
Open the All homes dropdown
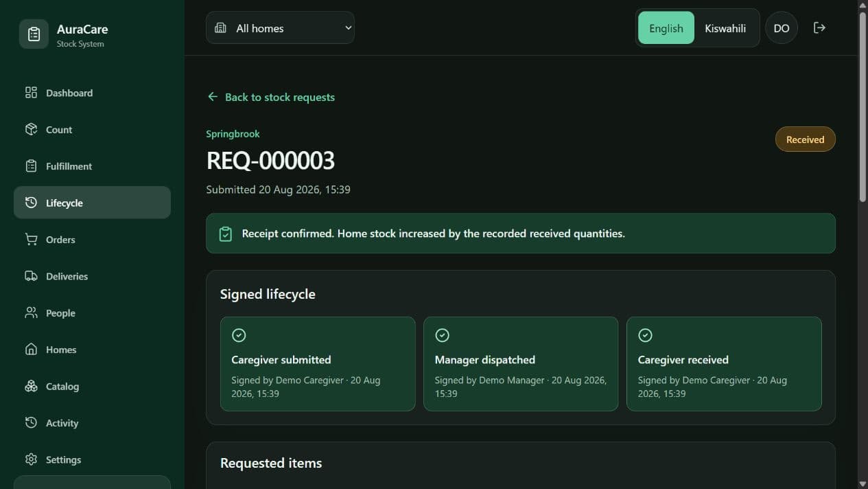(280, 28)
